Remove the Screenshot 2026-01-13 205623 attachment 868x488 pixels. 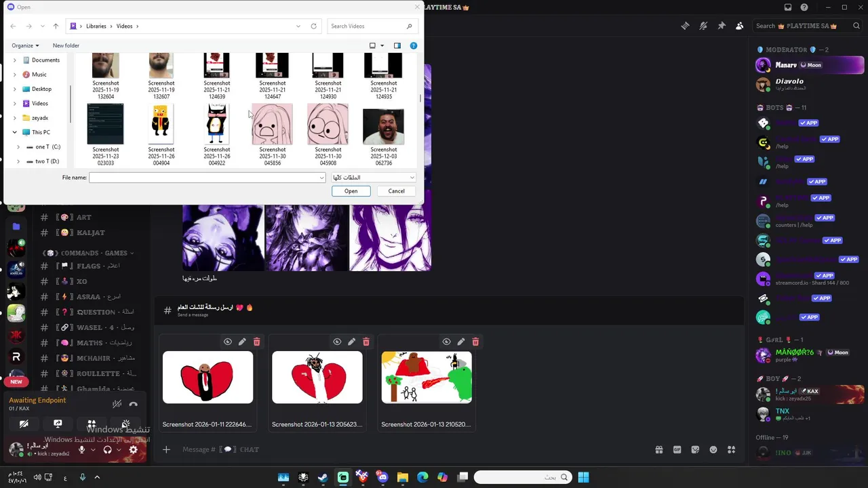366,342
